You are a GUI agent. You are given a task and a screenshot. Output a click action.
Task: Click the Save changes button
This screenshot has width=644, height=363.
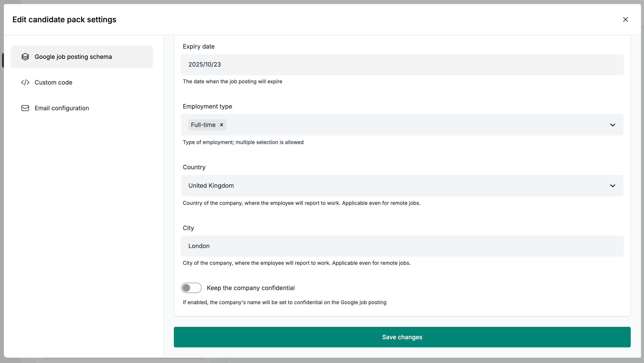tap(402, 337)
